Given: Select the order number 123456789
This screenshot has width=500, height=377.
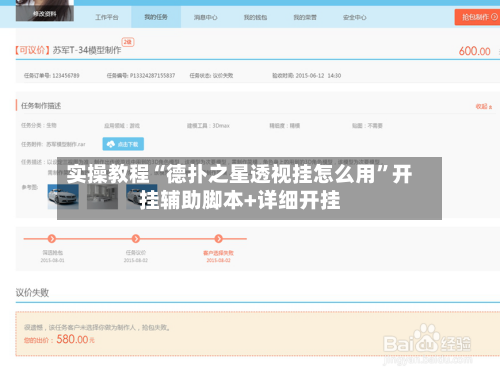Looking at the screenshot, I should pos(66,76).
